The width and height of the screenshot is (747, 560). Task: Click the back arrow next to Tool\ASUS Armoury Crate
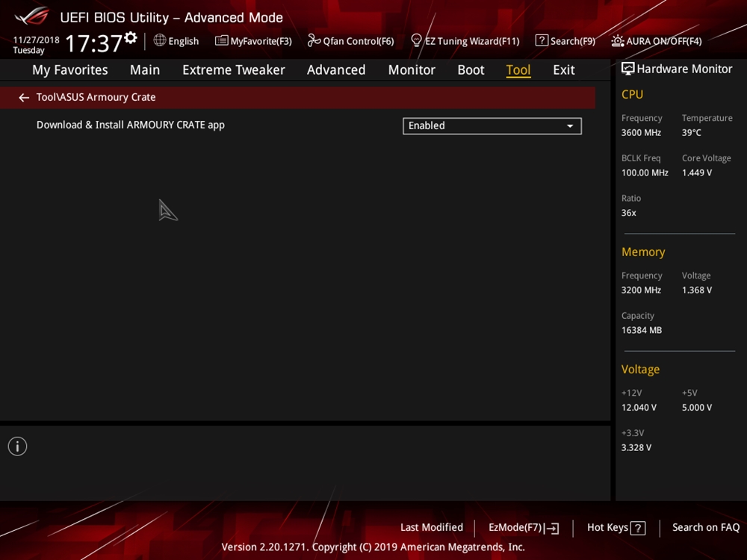24,98
